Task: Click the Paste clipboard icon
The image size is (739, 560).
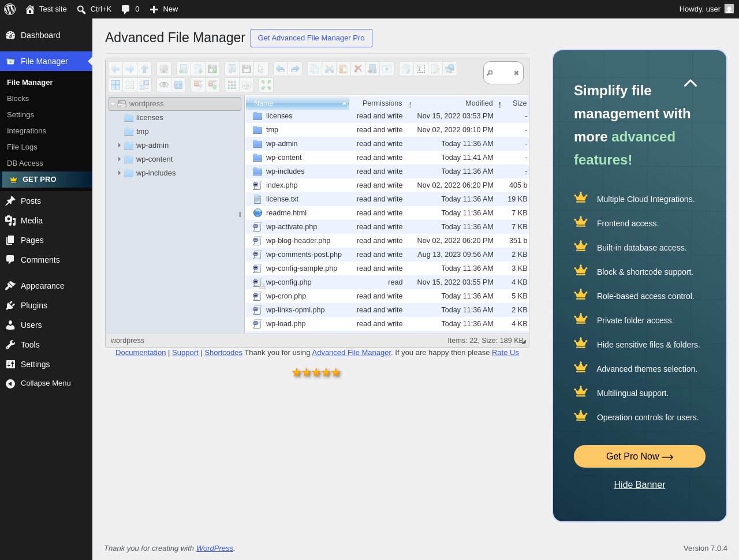Action: [344, 69]
